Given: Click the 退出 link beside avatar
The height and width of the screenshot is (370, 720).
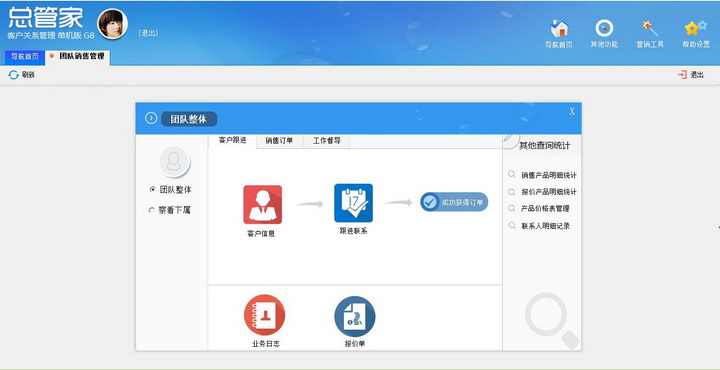Looking at the screenshot, I should pos(148,33).
